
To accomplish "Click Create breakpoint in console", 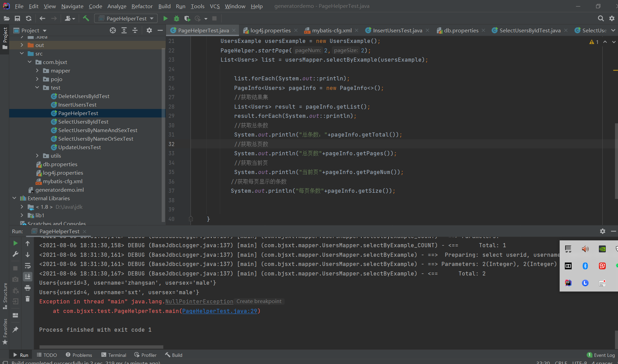I will click(259, 301).
